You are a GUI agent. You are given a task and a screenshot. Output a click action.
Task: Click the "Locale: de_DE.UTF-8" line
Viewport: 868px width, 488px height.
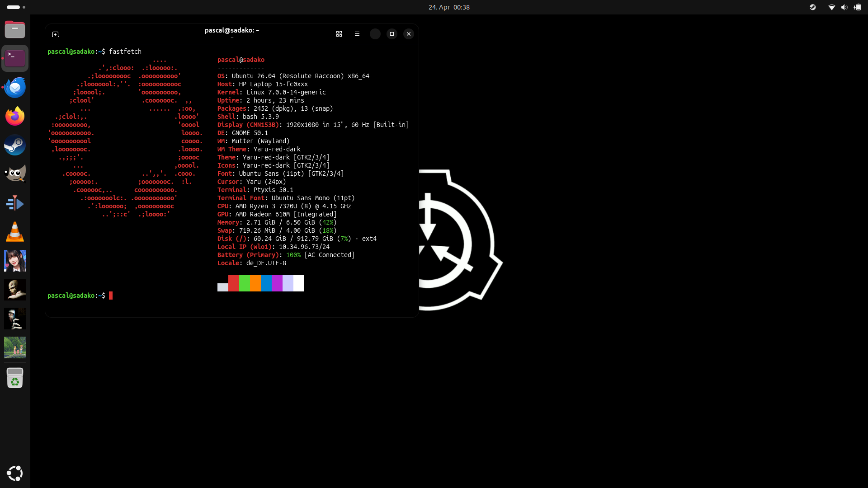click(252, 263)
